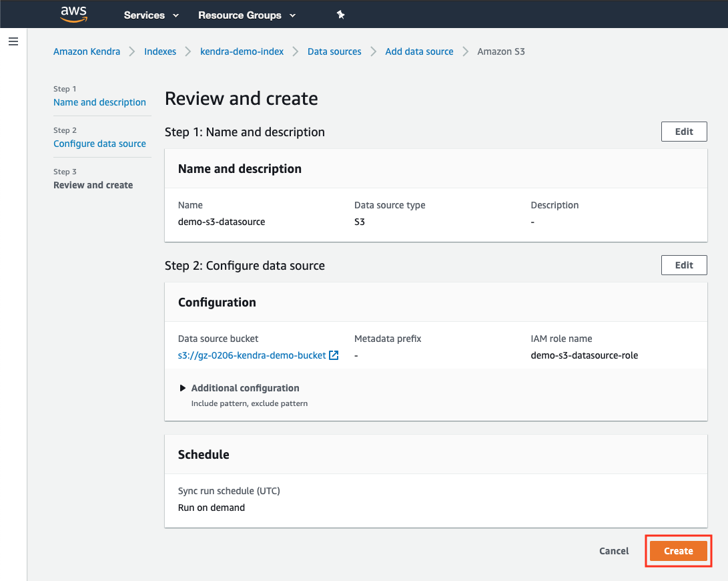Jump to Step 2 Configure data source
The width and height of the screenshot is (728, 581).
99,144
